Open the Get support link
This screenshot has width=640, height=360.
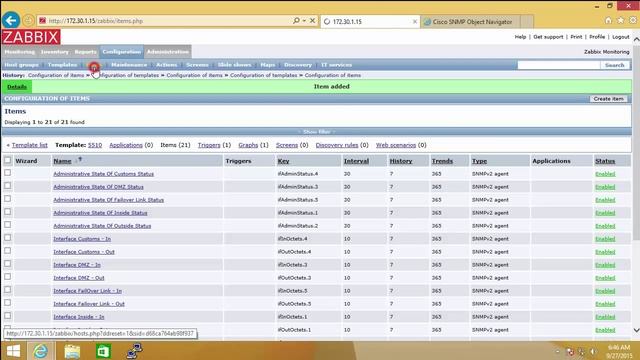(548, 37)
